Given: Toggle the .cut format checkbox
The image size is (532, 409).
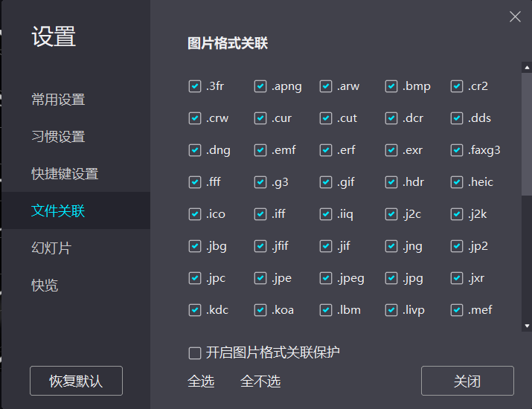Looking at the screenshot, I should coord(326,118).
